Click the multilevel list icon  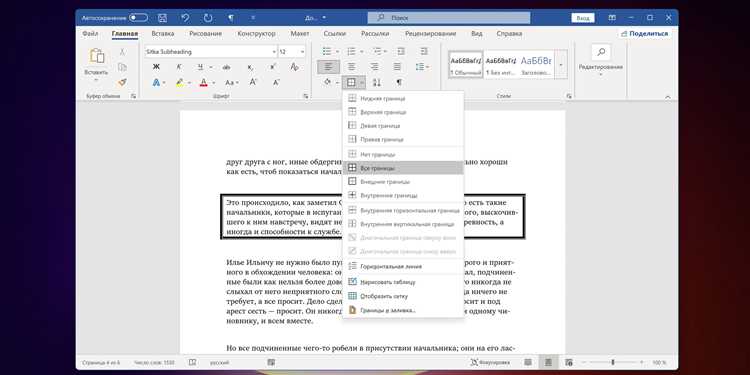click(x=377, y=52)
